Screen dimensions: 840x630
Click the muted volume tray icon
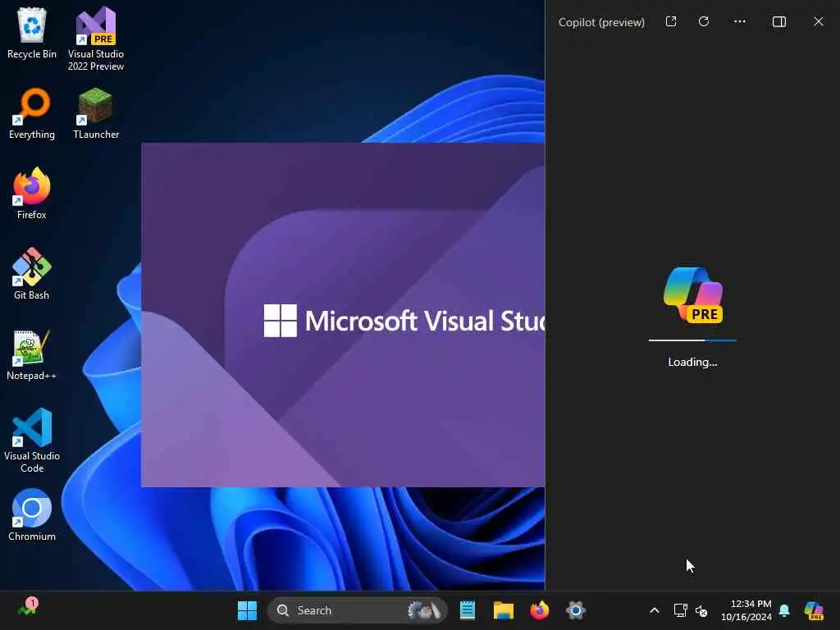click(x=701, y=610)
